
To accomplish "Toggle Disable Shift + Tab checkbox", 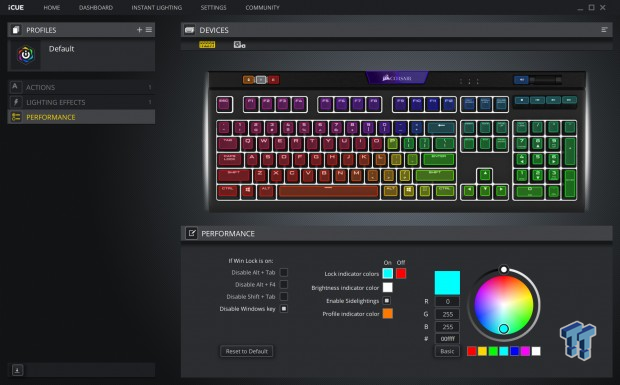I will point(284,296).
